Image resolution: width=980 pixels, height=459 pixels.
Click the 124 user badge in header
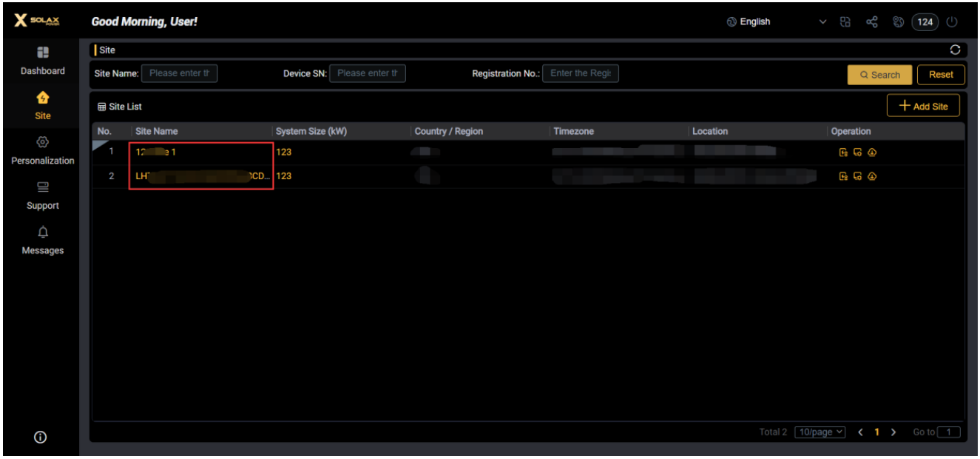pyautogui.click(x=925, y=22)
